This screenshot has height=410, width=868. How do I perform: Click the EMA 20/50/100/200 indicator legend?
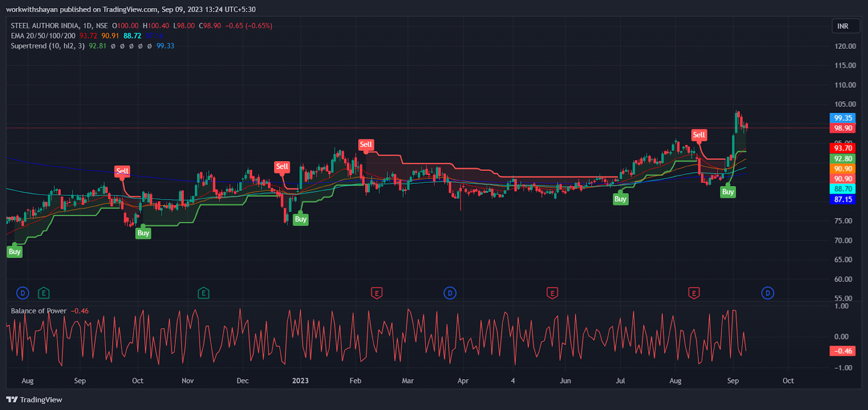(x=43, y=36)
